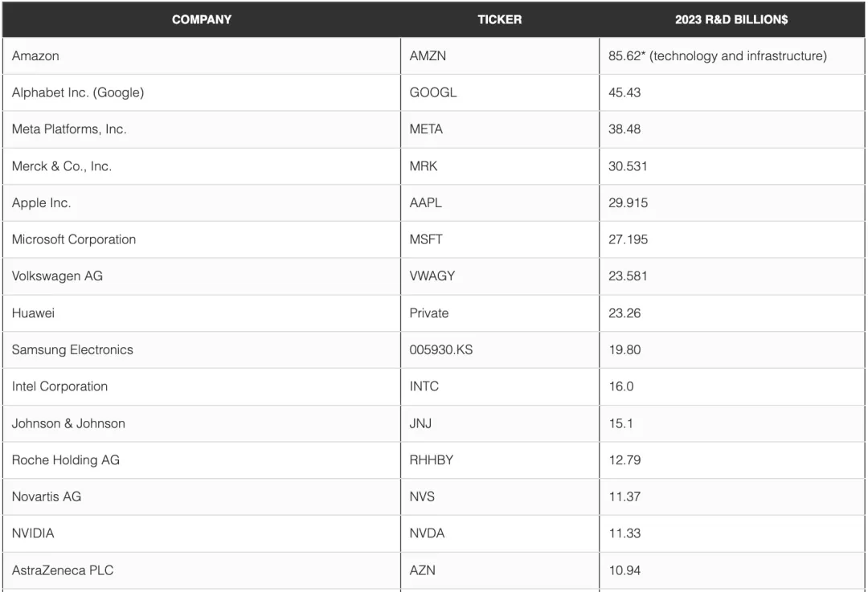Select the Amazon company cell
This screenshot has width=868, height=592.
[202, 56]
